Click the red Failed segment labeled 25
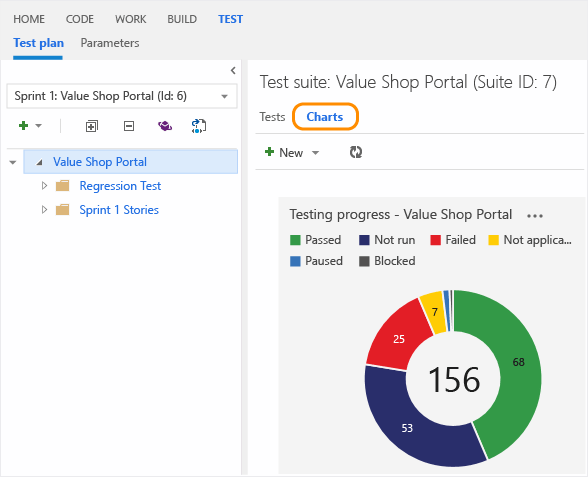The width and height of the screenshot is (588, 477). [399, 339]
